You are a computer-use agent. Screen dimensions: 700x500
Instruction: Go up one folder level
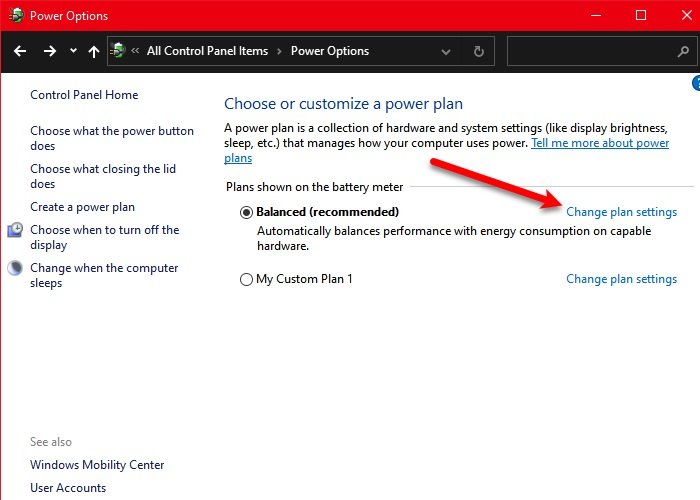coord(94,51)
